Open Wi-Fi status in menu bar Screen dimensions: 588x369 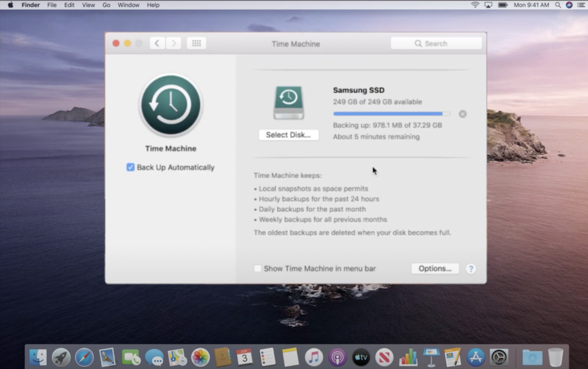[x=475, y=5]
